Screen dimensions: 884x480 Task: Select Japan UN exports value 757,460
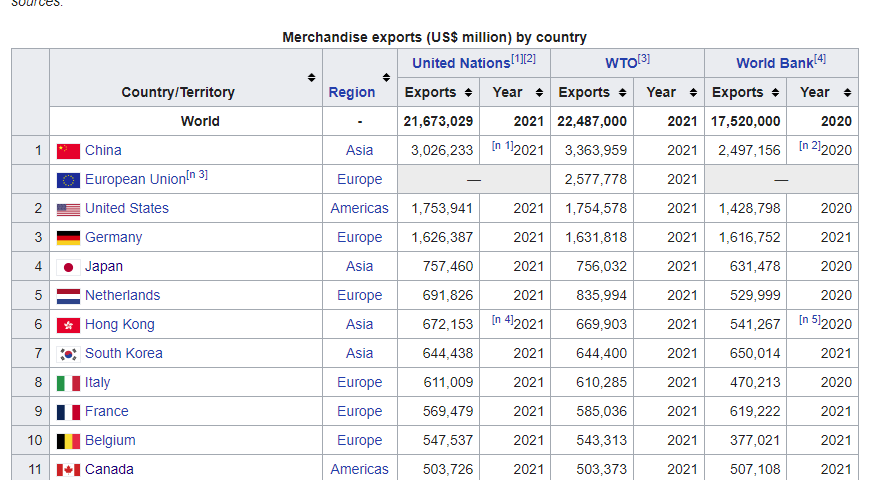448,266
